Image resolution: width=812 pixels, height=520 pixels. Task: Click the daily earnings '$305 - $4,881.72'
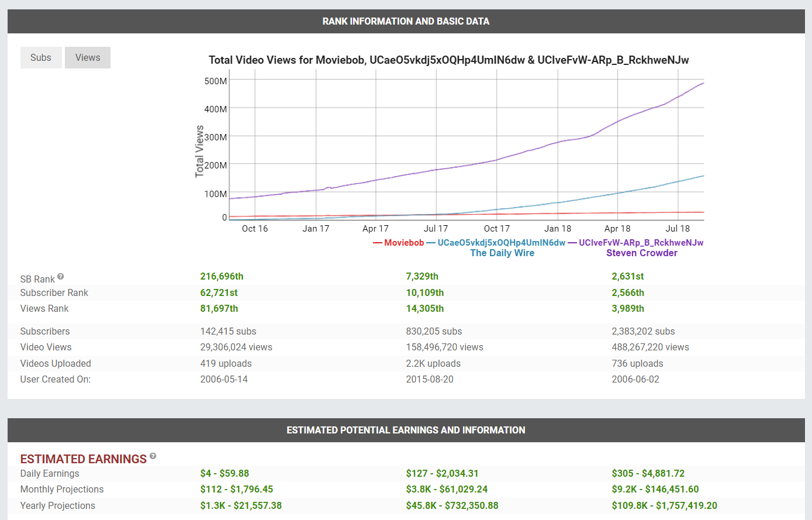pyautogui.click(x=648, y=473)
